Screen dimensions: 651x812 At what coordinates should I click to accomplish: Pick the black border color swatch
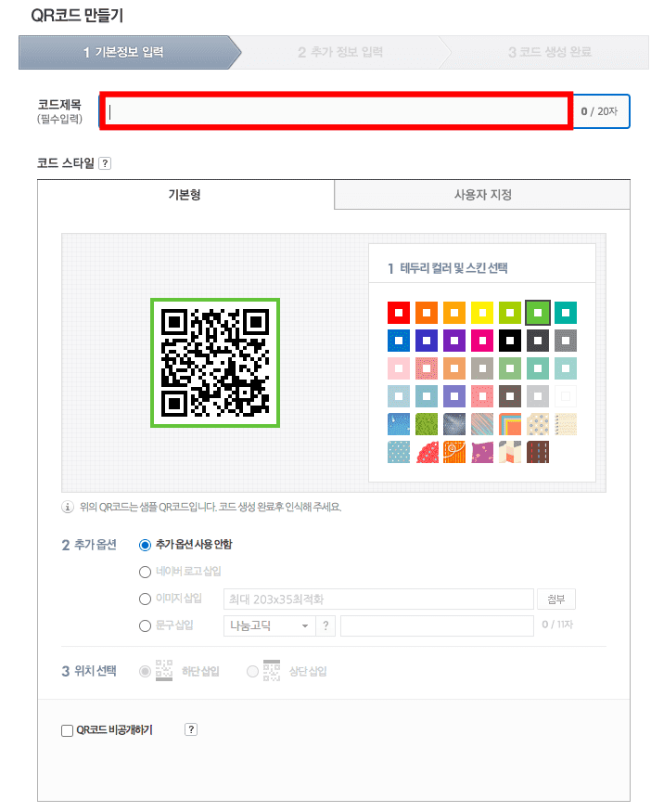pyautogui.click(x=510, y=341)
